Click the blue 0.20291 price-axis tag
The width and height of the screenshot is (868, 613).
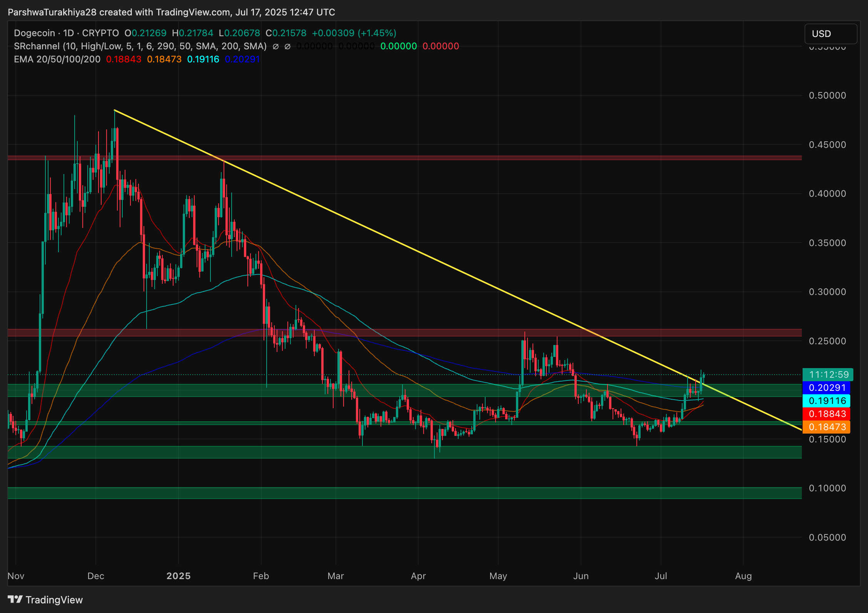coord(826,388)
